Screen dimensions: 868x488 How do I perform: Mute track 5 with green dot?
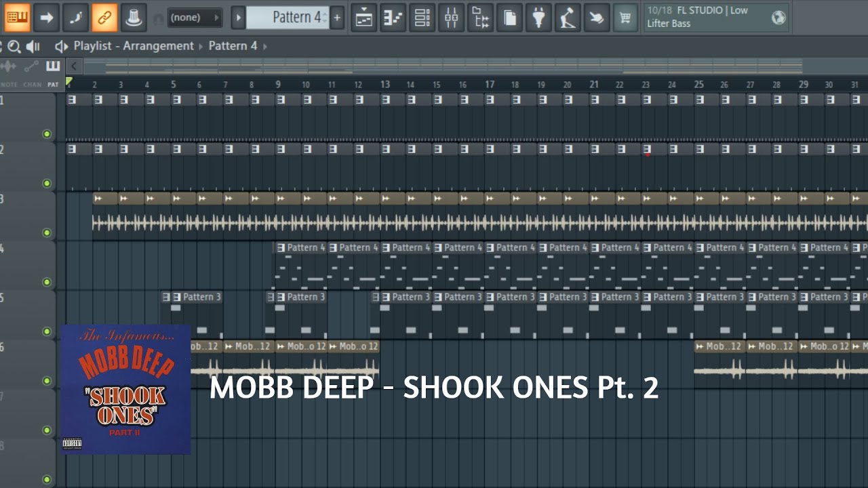[47, 331]
